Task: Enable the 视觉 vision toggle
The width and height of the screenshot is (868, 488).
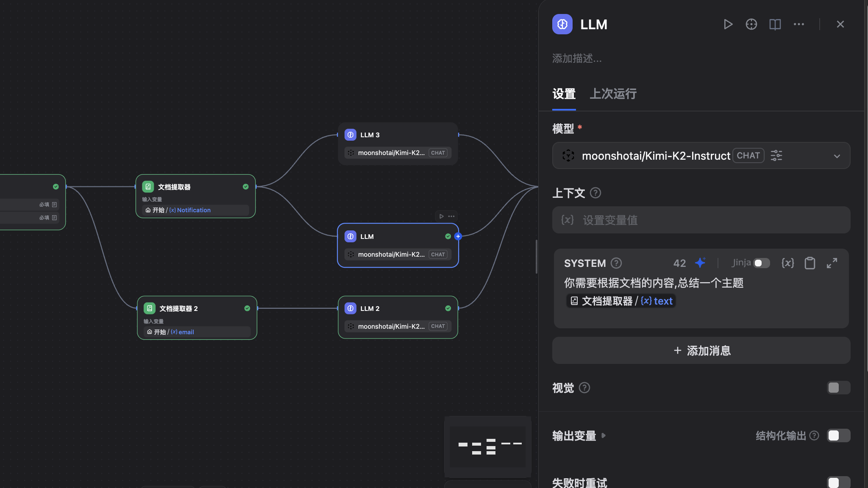Action: coord(838,388)
